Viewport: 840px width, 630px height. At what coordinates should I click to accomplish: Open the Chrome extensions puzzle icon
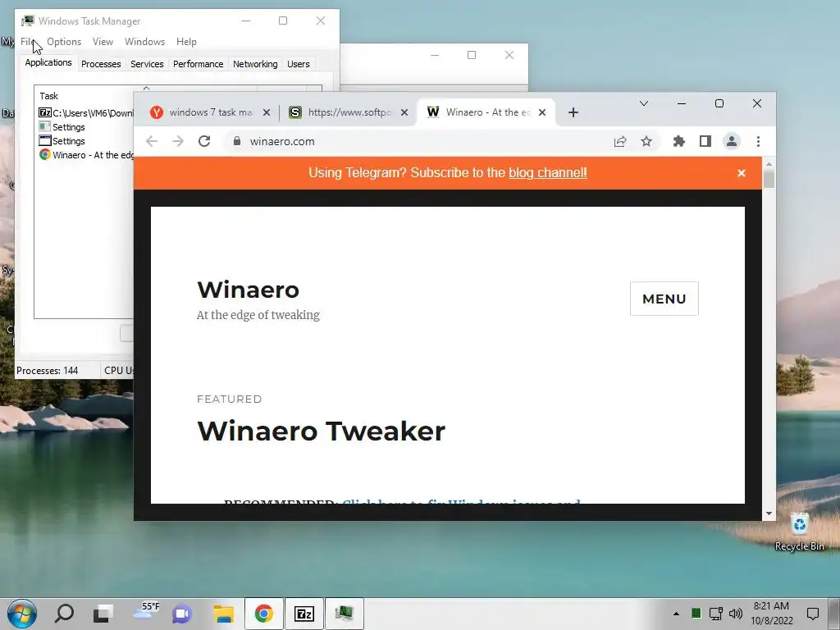(x=678, y=141)
